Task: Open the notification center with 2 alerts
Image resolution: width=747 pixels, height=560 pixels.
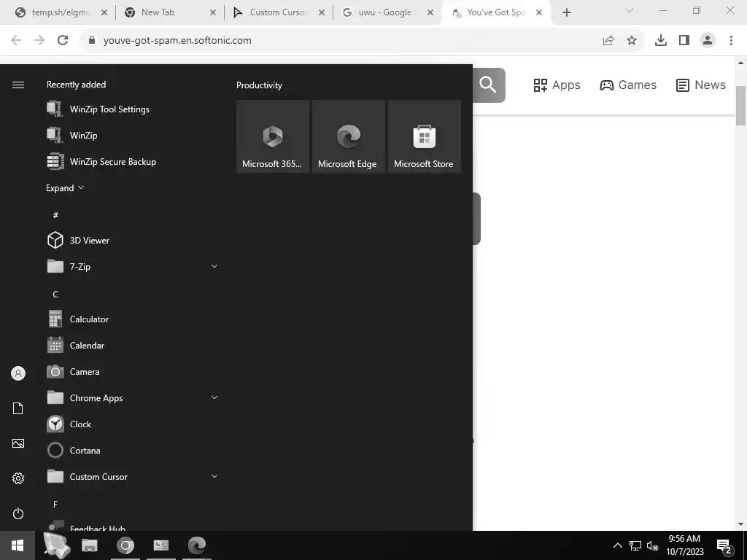Action: (x=724, y=545)
